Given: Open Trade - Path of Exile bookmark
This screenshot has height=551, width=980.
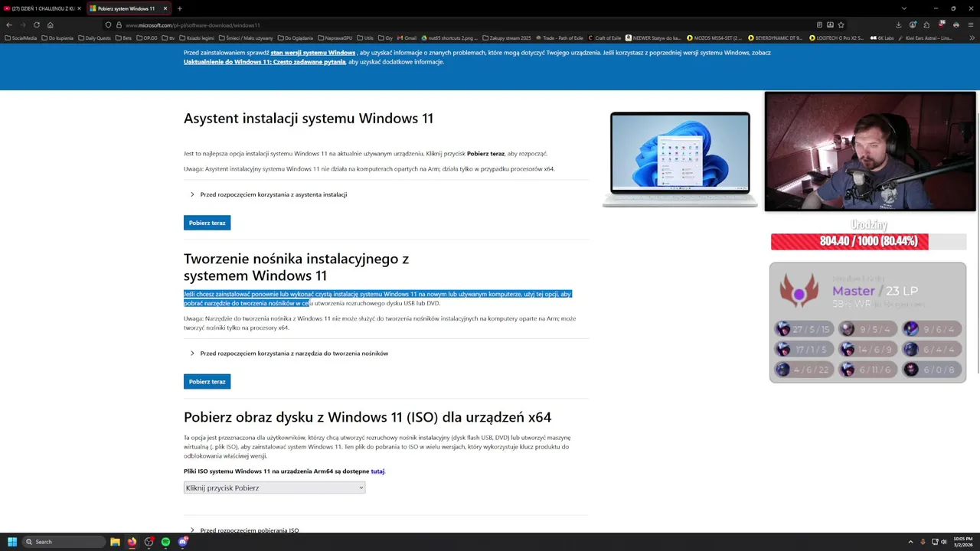Looking at the screenshot, I should [560, 37].
